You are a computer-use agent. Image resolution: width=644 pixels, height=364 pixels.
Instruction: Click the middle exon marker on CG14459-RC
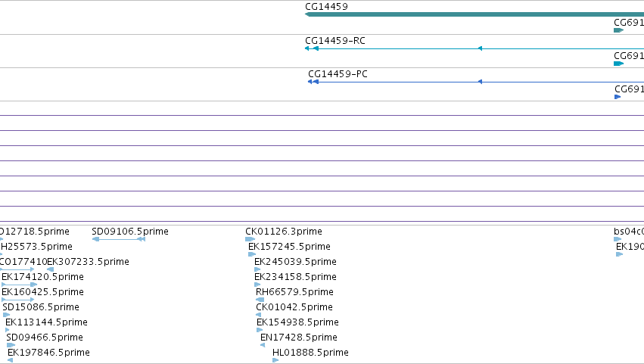click(x=480, y=48)
